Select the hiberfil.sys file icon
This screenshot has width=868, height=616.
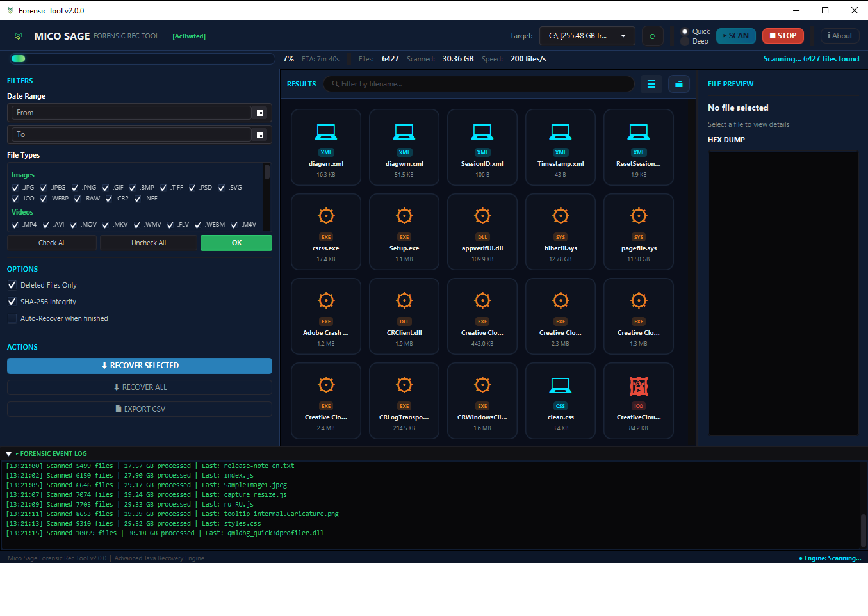[561, 216]
